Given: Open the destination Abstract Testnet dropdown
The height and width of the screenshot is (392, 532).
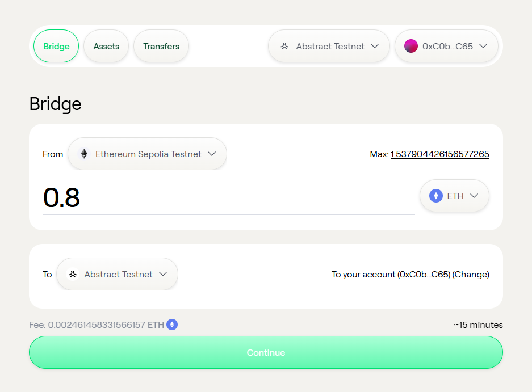Looking at the screenshot, I should 118,275.
